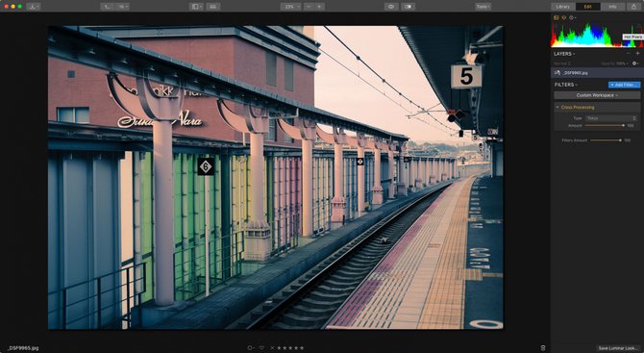Click the Add Filter button
This screenshot has width=644, height=353.
[624, 85]
